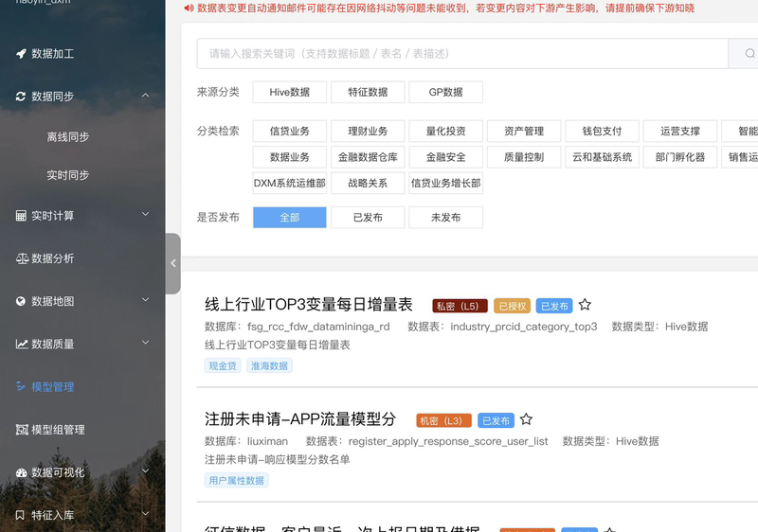Click the search magnifier icon

[x=749, y=54]
